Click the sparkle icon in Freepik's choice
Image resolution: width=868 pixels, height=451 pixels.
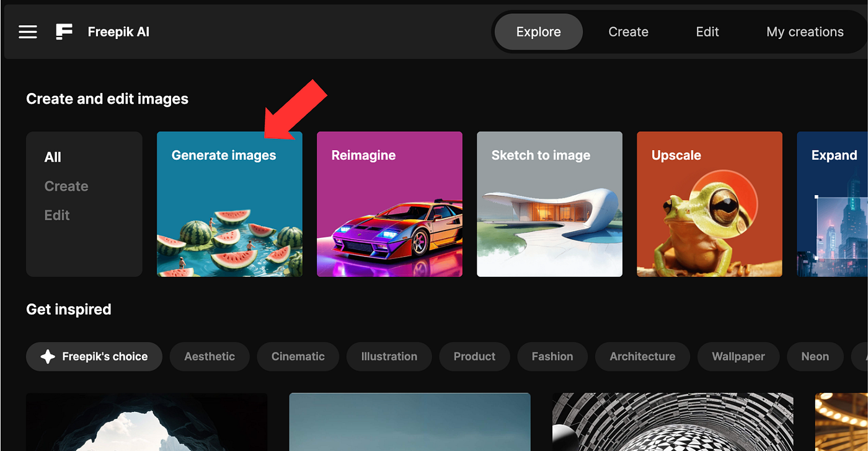pos(48,356)
